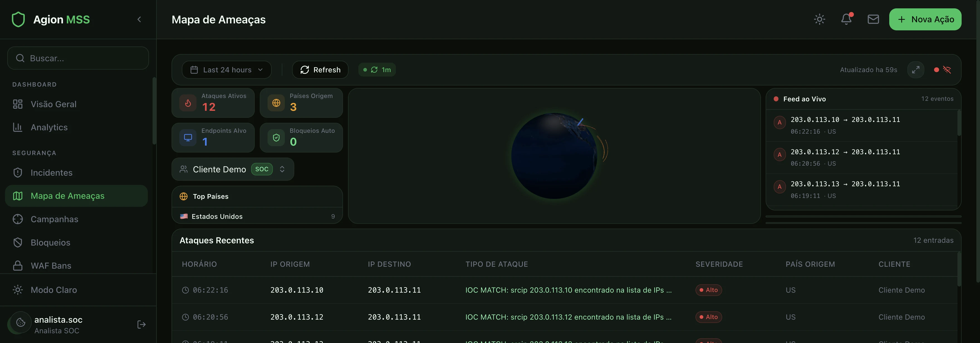Open notifications bell
Screen dimensions: 980x343
pos(846,19)
